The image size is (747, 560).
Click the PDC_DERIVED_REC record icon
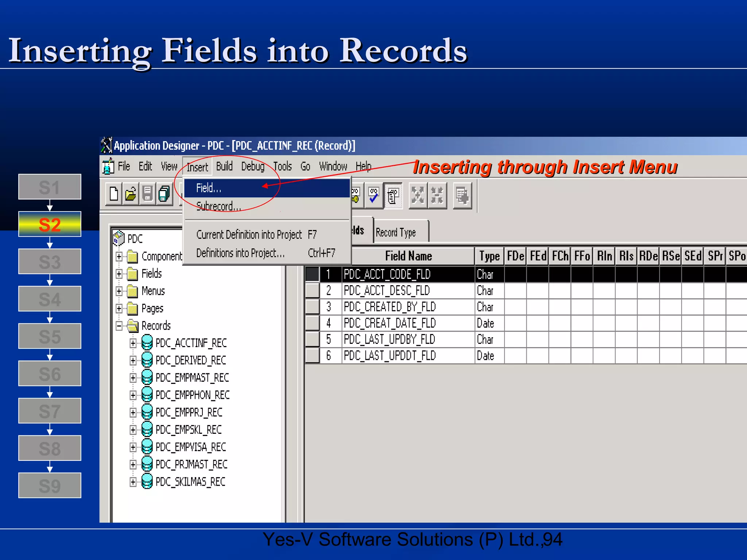pyautogui.click(x=147, y=360)
